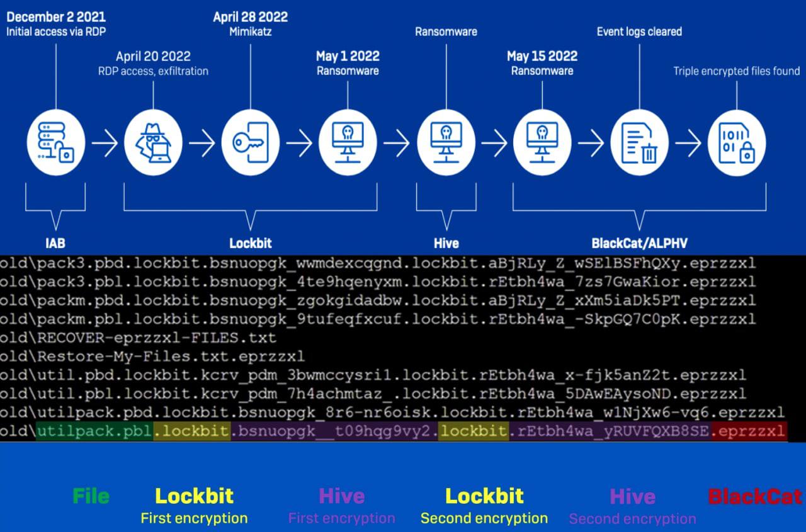
Task: Select the 'IAB' group label
Action: point(55,243)
